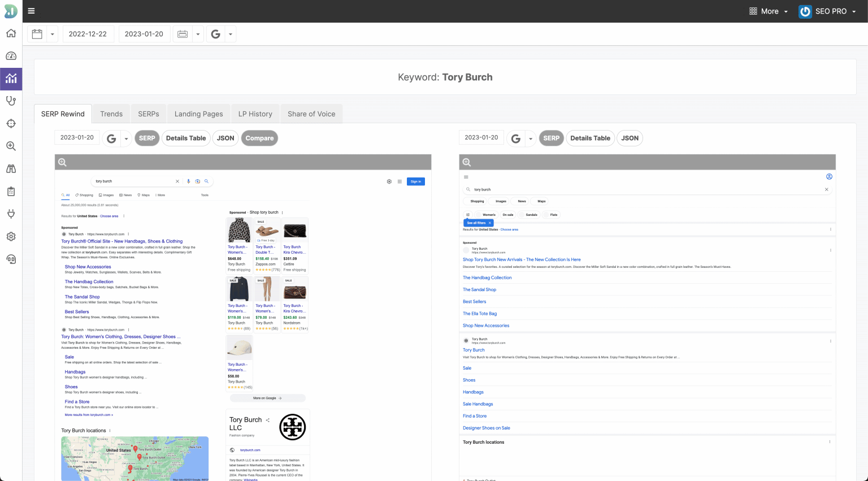Screen dimensions: 868x481
Task: Toggle right panel Details Table view
Action: pos(590,138)
